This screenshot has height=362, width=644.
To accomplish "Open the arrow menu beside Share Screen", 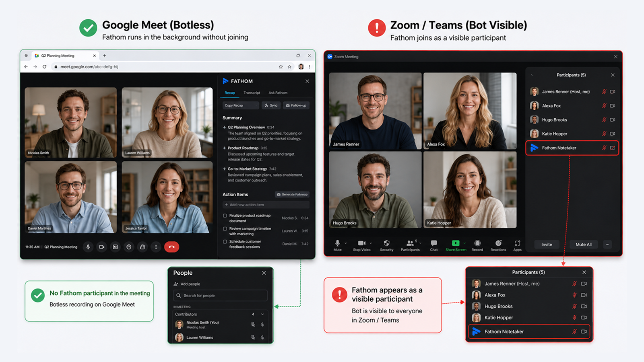I will (x=464, y=243).
